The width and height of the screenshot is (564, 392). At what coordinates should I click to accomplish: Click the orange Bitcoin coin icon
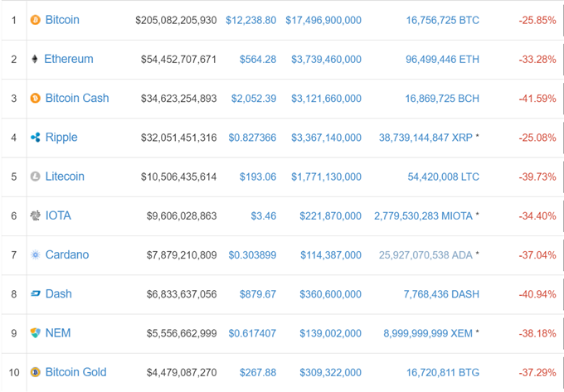(x=35, y=20)
